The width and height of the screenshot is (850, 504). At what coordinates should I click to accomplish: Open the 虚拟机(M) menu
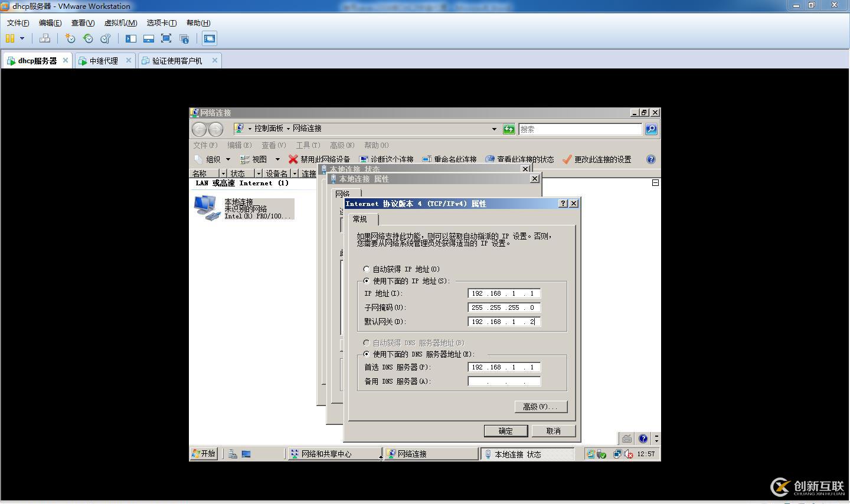click(x=122, y=22)
